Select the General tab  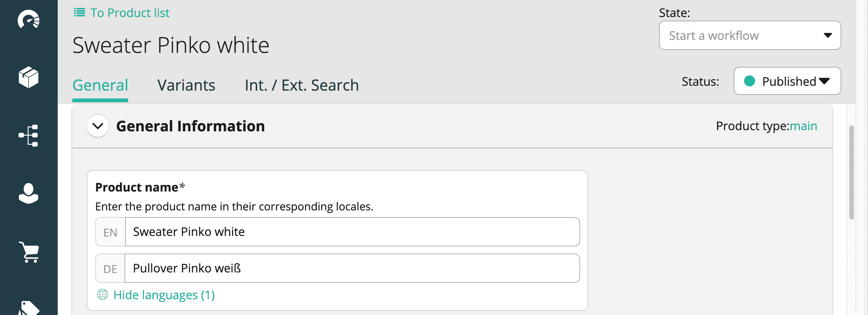click(100, 85)
